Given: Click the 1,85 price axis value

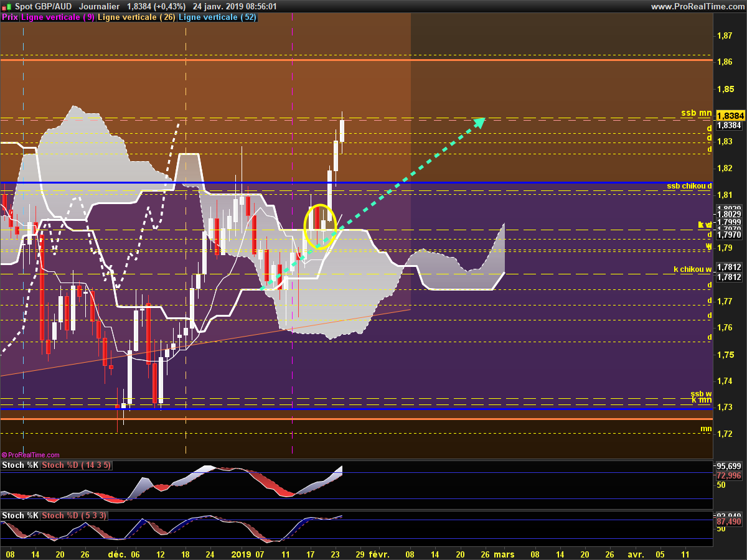Looking at the screenshot, I should (724, 89).
